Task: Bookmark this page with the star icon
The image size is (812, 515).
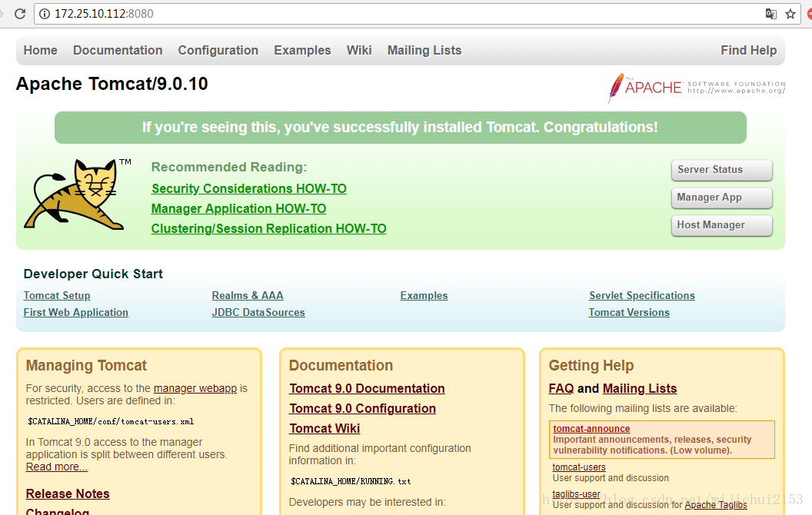Action: pos(790,14)
